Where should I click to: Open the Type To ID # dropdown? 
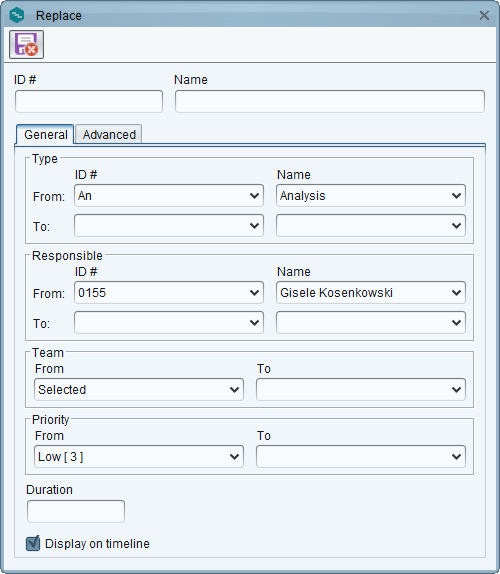tap(169, 226)
